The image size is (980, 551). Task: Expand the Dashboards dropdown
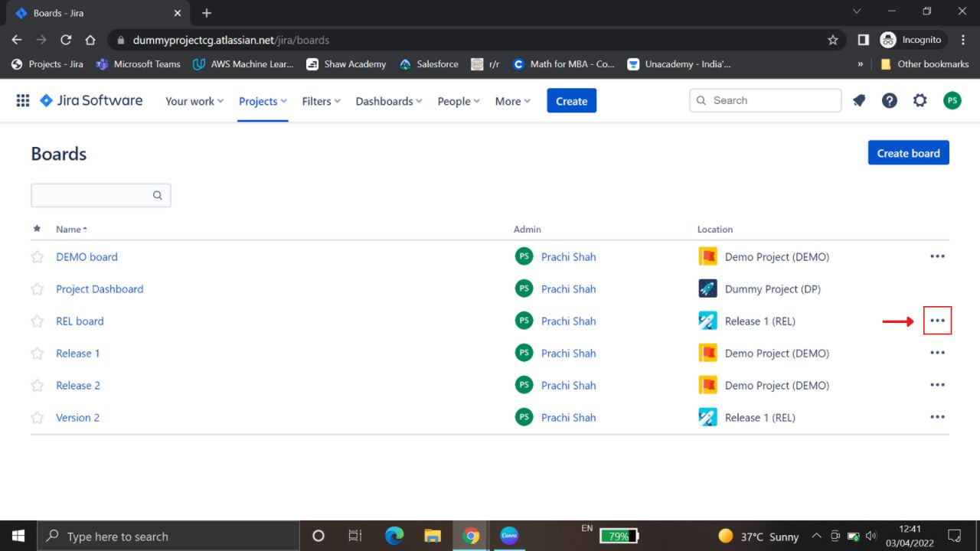click(x=389, y=101)
